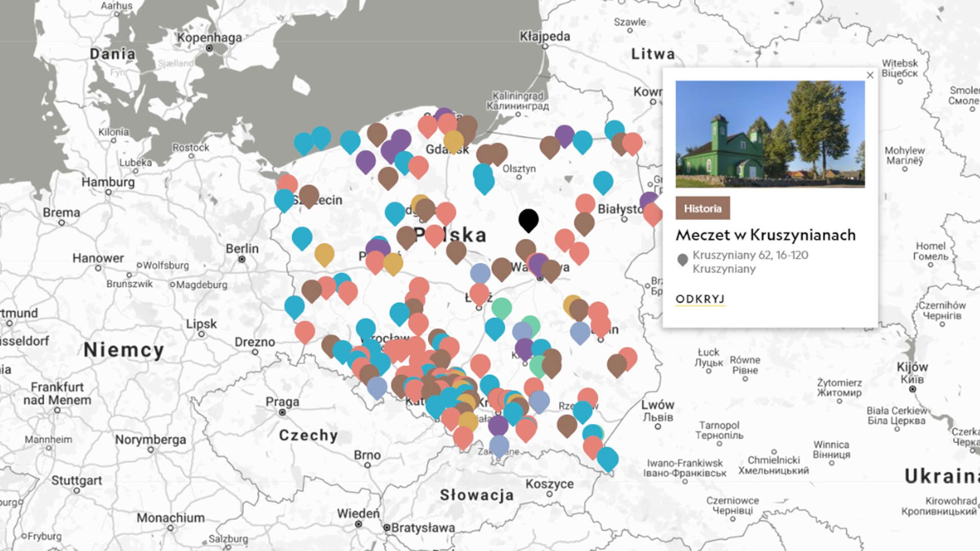The image size is (980, 551).
Task: Click the green mosque photo thumbnail
Action: [x=770, y=134]
